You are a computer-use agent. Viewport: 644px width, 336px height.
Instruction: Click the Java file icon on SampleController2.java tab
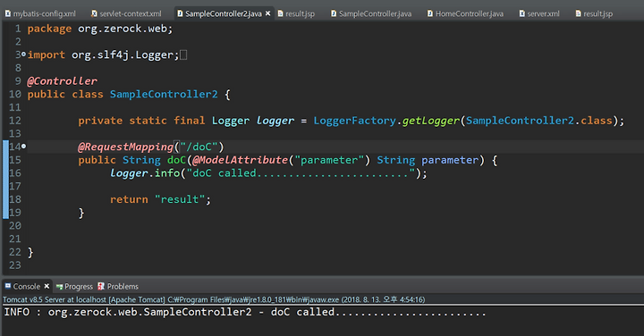180,13
